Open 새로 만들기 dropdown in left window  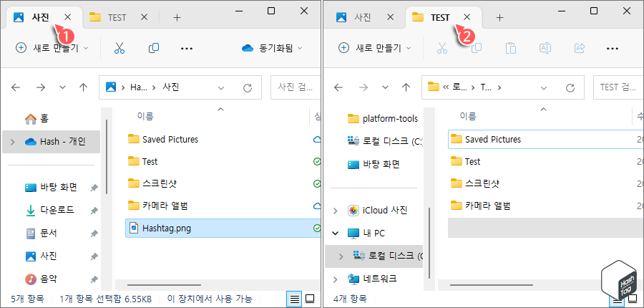click(52, 48)
